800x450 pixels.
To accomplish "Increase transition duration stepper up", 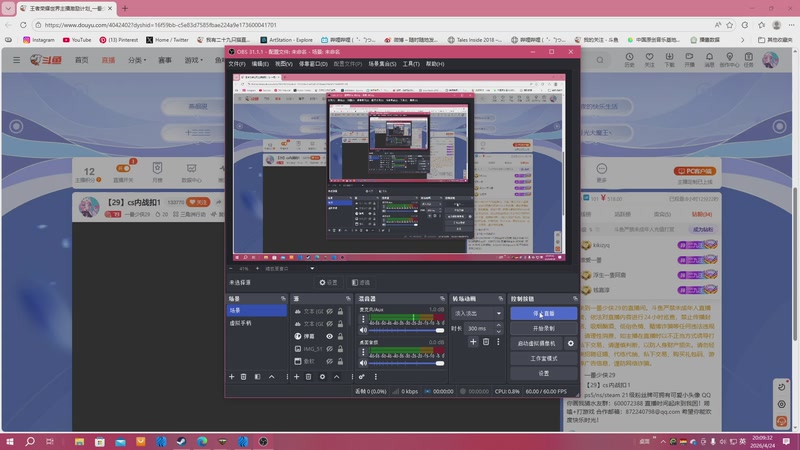I will click(498, 326).
